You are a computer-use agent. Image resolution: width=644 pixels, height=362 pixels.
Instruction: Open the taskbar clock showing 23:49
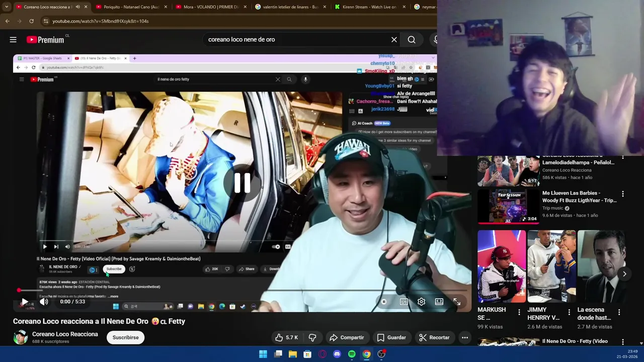pyautogui.click(x=628, y=354)
